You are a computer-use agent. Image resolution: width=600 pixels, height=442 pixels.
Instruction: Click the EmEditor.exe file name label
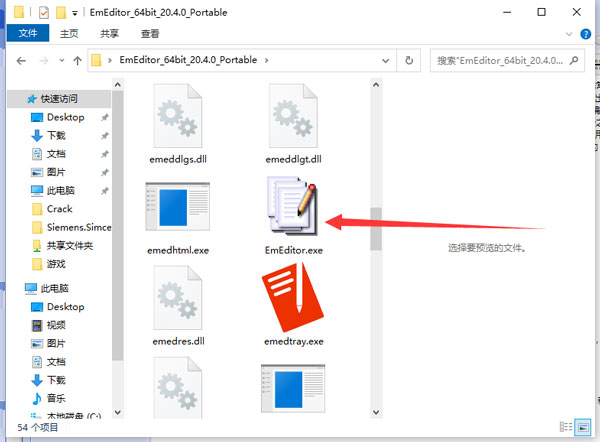293,250
